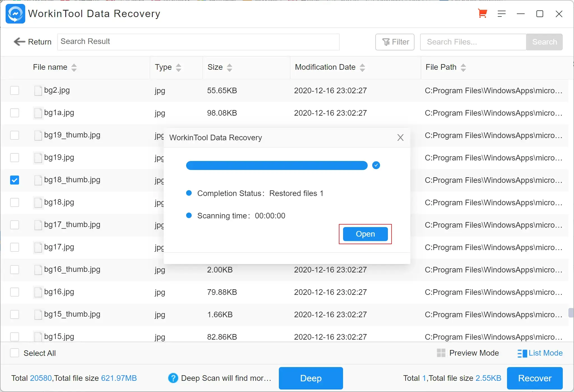Toggle the Select All checkbox
The height and width of the screenshot is (392, 574).
[15, 353]
